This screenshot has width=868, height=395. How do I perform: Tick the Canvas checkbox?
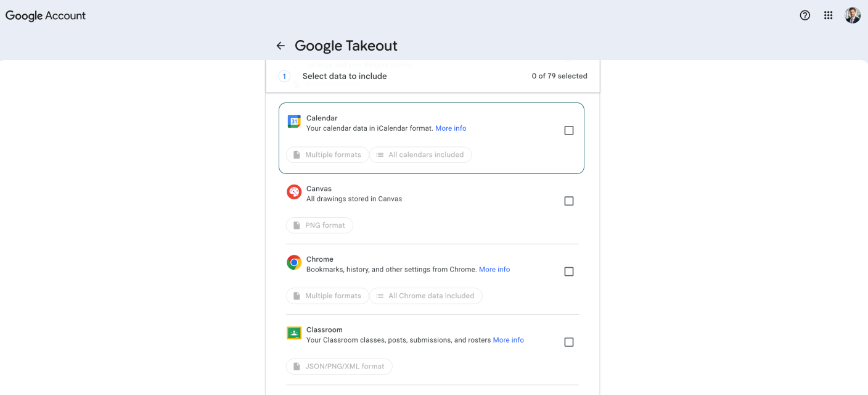point(569,201)
